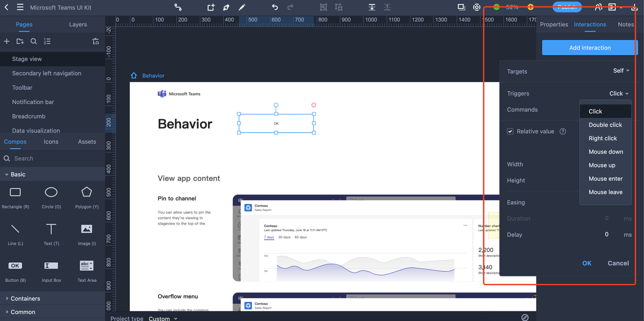644x321 pixels.
Task: Pick the Circle shape component
Action: pos(51,192)
